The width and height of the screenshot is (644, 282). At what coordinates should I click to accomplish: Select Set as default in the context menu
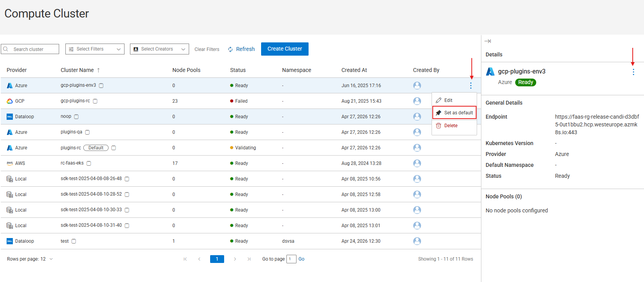[454, 113]
